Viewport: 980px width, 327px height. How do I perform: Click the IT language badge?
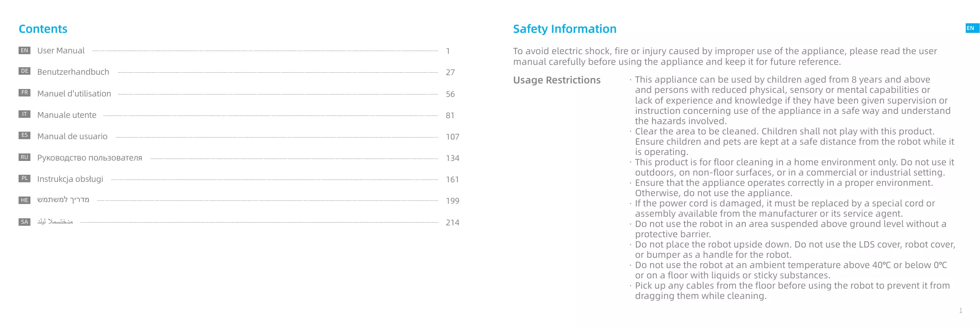click(24, 114)
